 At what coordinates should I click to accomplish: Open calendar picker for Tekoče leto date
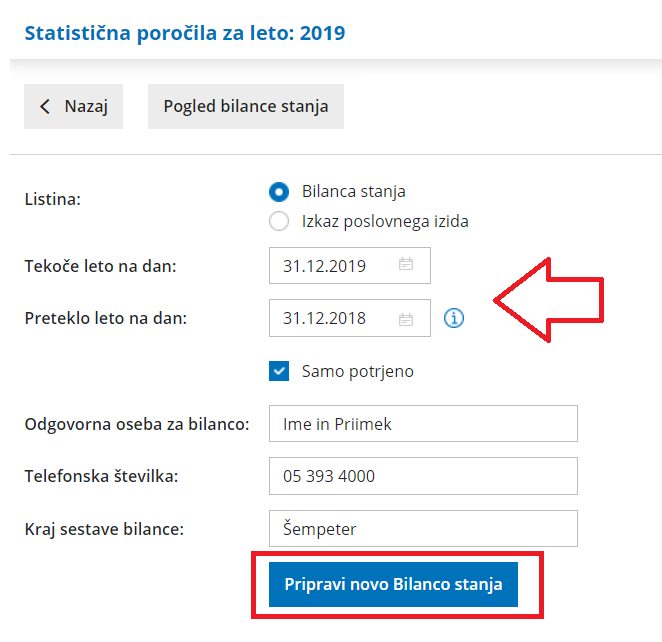(x=406, y=265)
